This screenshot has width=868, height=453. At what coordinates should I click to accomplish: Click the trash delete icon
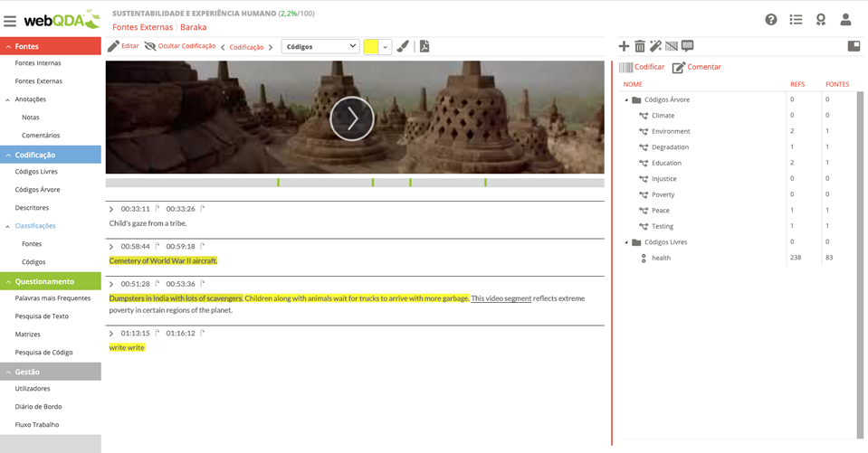point(639,46)
